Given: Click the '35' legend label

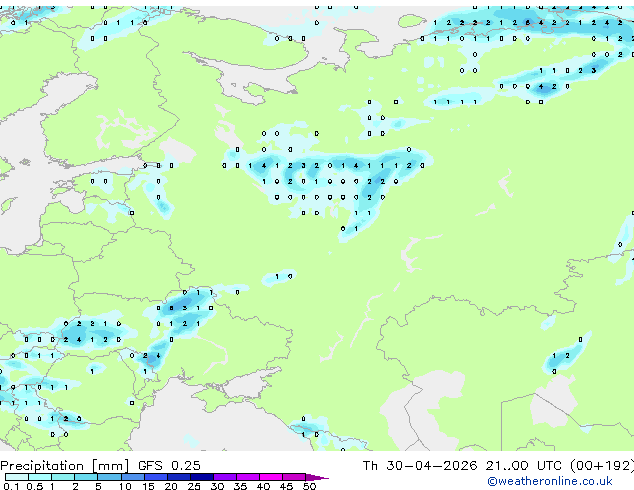Looking at the screenshot, I should [x=240, y=486].
